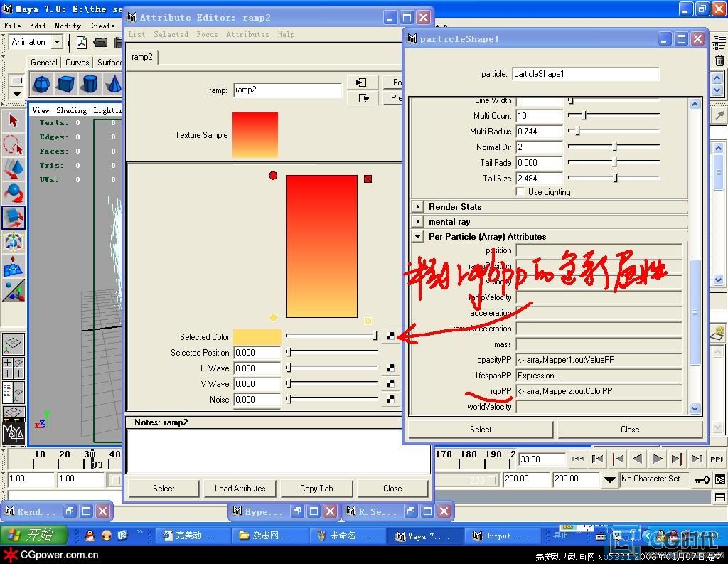Switch to single perspective view layout
The height and width of the screenshot is (564, 728).
[14, 344]
